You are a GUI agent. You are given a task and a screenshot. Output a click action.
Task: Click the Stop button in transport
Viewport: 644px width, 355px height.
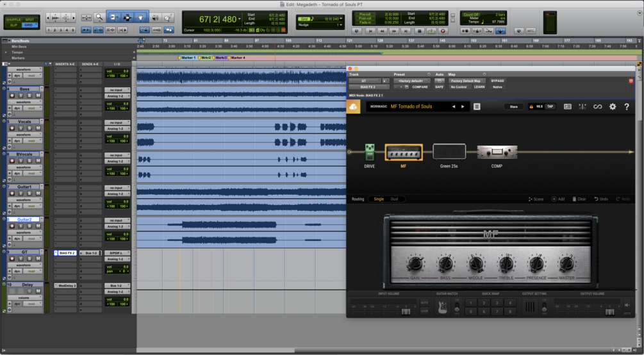point(419,31)
